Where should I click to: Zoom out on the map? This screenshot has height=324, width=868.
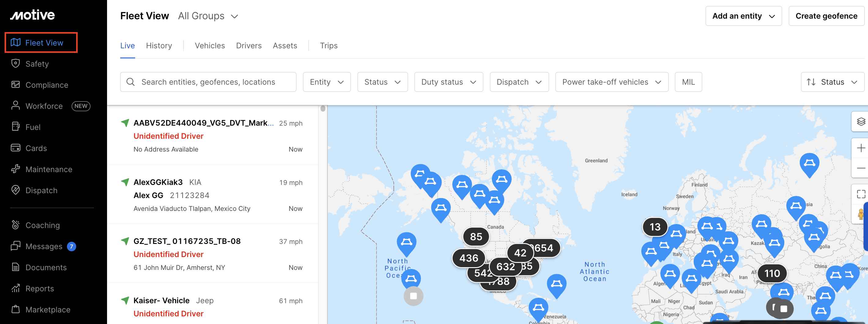[x=861, y=168]
